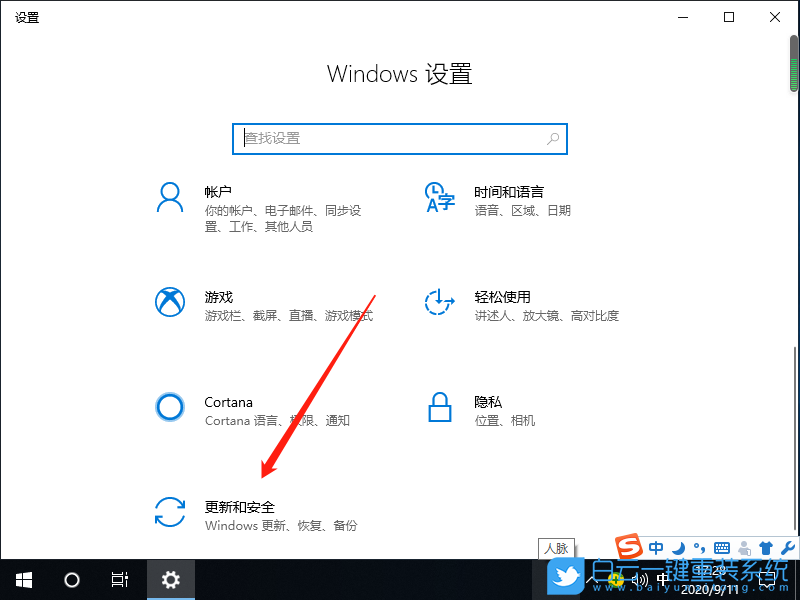Toggle the Sogou moon night-mode icon

[x=678, y=548]
